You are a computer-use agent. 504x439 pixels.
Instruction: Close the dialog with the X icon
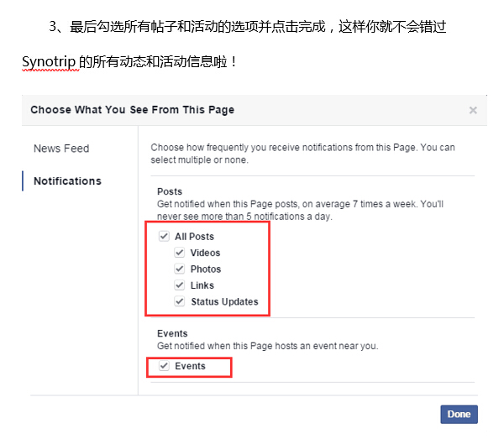click(473, 110)
